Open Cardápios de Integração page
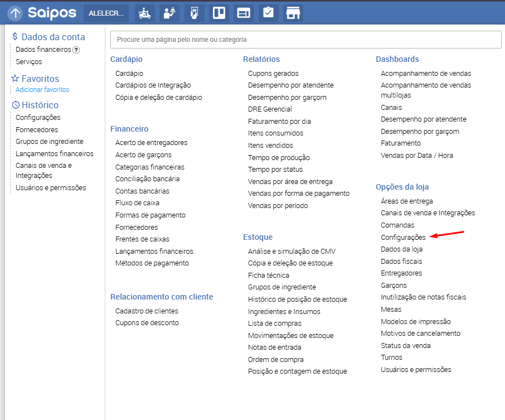Image resolution: width=505 pixels, height=420 pixels. click(x=153, y=85)
